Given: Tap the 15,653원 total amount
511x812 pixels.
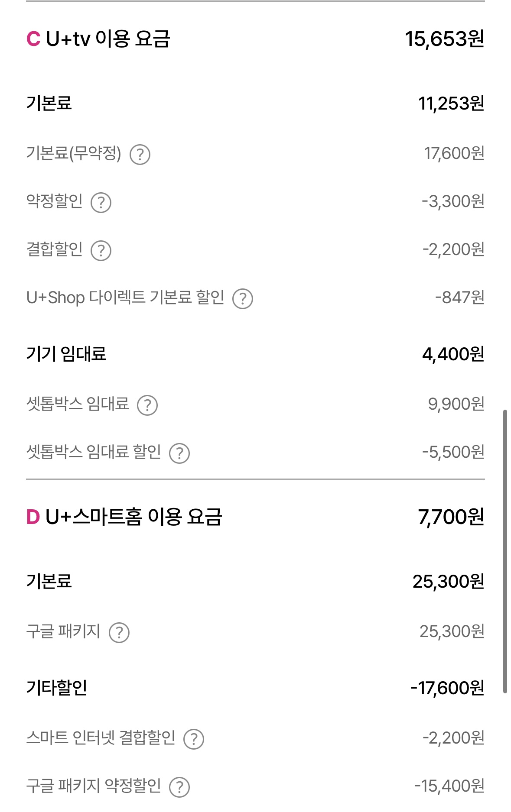Looking at the screenshot, I should pos(445,39).
